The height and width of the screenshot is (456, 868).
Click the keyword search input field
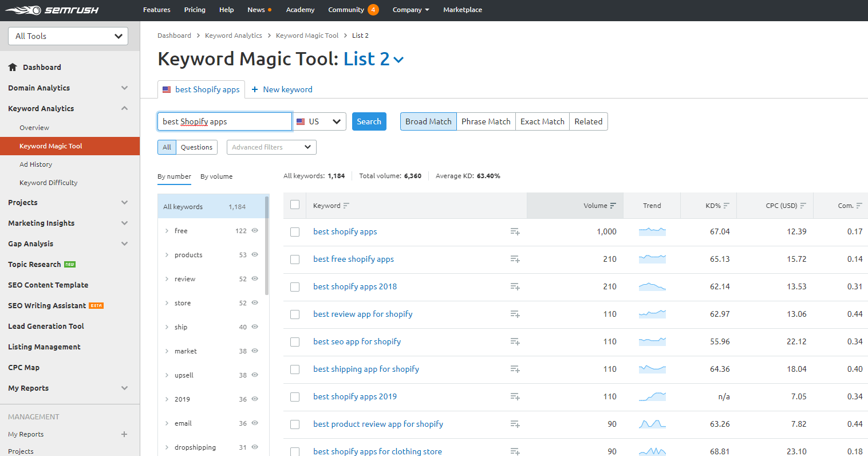click(x=224, y=121)
